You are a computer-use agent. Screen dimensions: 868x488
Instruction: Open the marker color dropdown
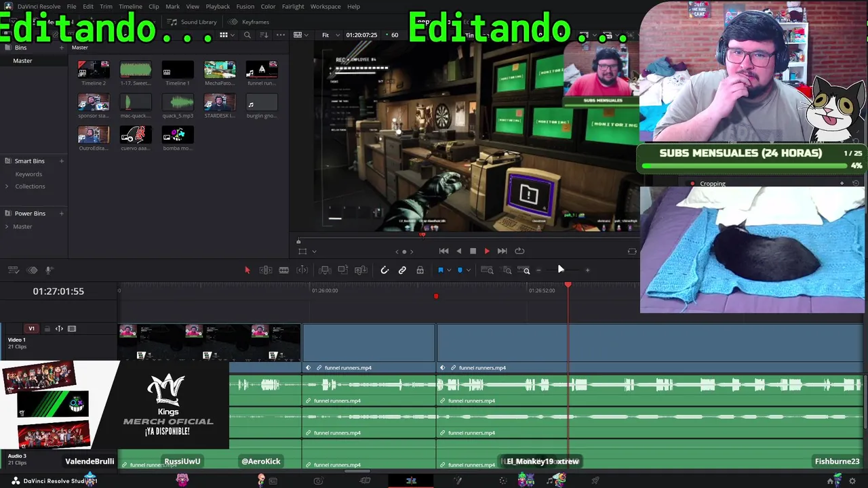click(468, 270)
